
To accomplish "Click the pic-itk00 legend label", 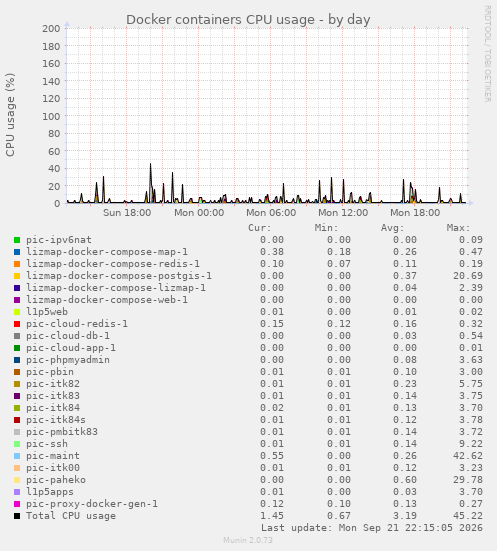I will [53, 468].
